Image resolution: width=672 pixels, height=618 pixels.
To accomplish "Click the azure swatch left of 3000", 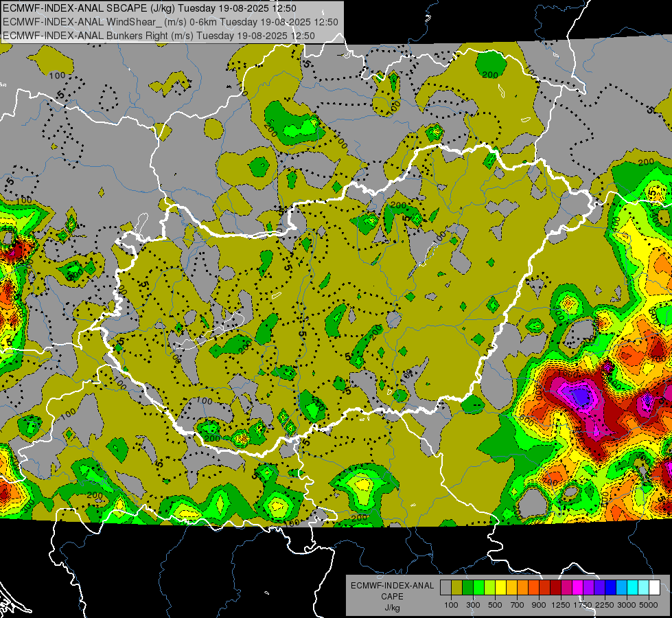I will [x=621, y=588].
